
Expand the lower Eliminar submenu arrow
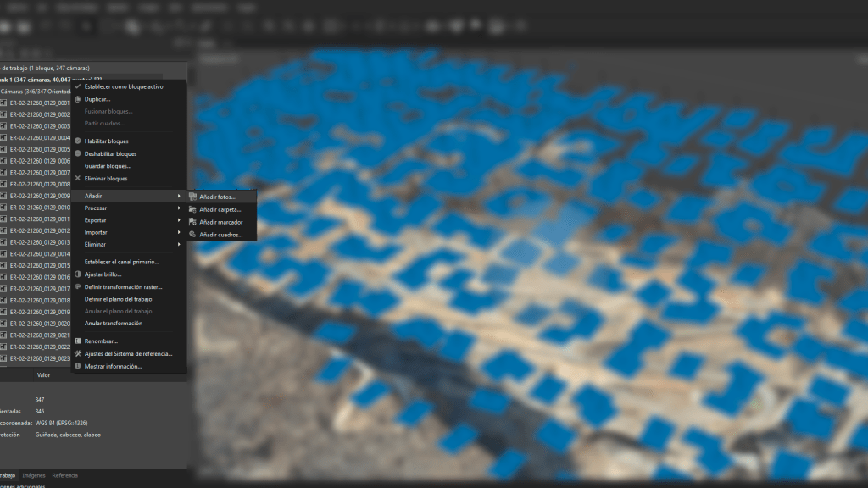[x=179, y=244]
